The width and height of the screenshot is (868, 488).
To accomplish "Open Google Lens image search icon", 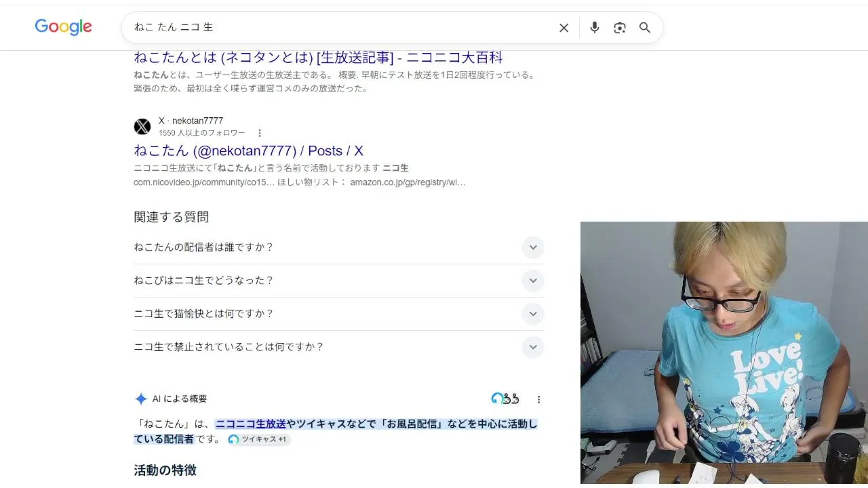I will click(620, 28).
